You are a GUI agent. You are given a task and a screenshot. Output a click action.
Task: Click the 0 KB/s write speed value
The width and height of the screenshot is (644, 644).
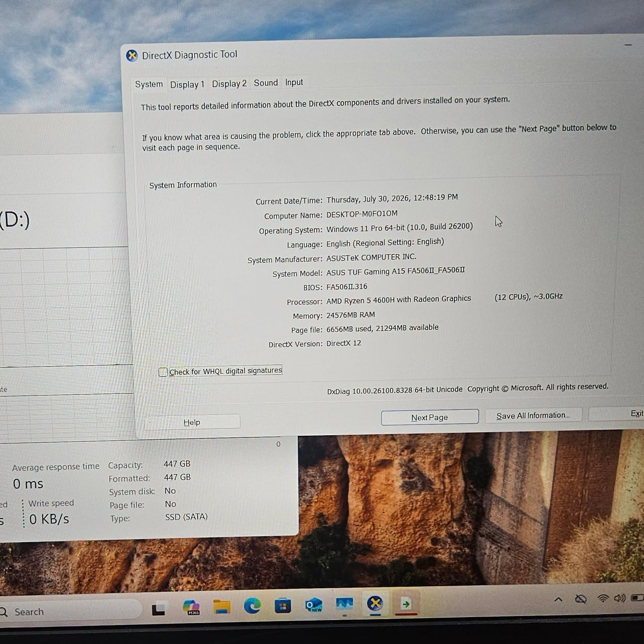[49, 519]
